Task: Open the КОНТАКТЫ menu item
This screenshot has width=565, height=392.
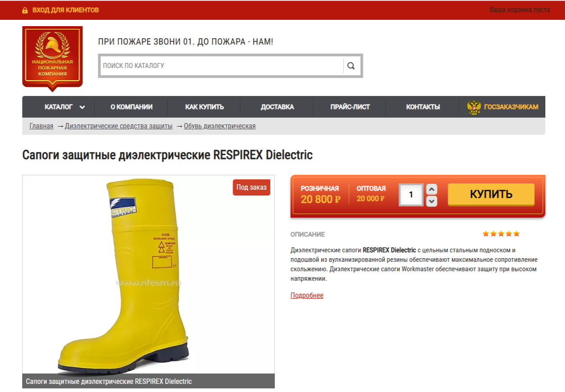Action: tap(423, 107)
